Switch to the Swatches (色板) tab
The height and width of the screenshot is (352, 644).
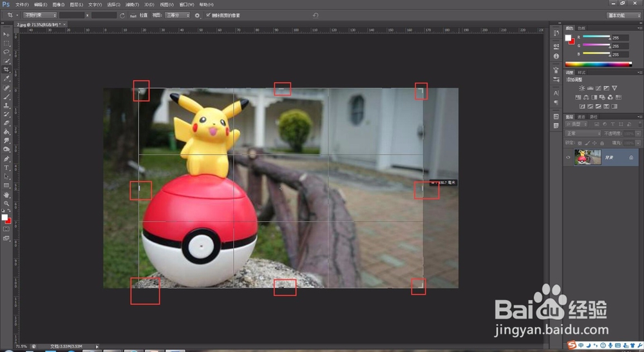(x=582, y=28)
